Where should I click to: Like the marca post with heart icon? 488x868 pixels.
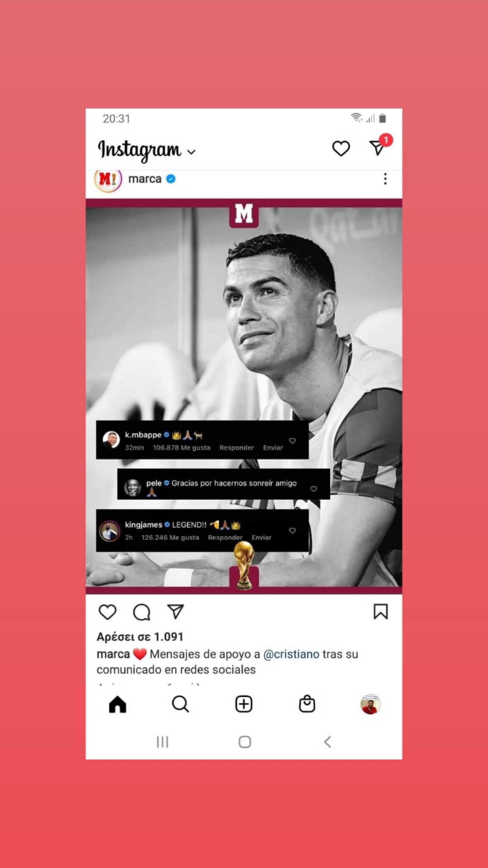click(107, 612)
